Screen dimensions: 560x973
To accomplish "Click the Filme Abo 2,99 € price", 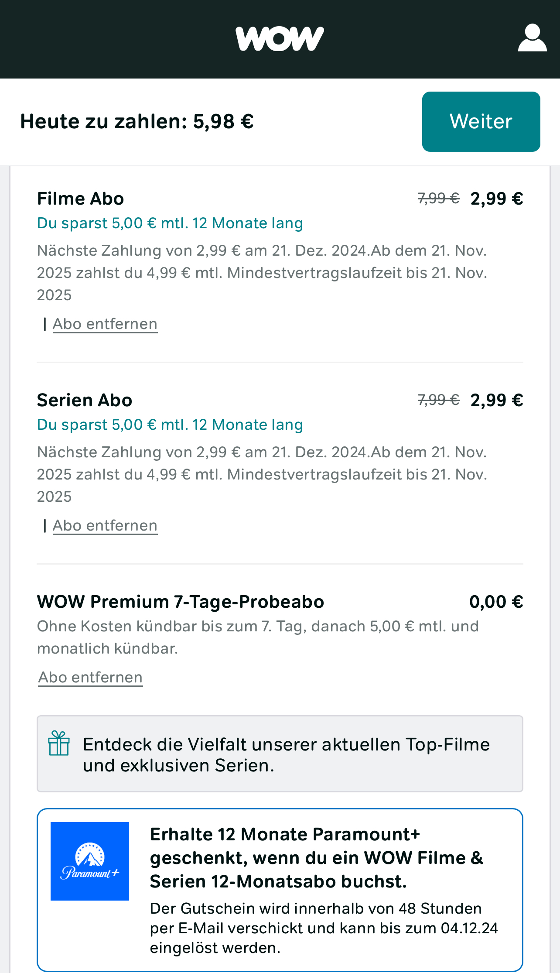I will pyautogui.click(x=497, y=199).
